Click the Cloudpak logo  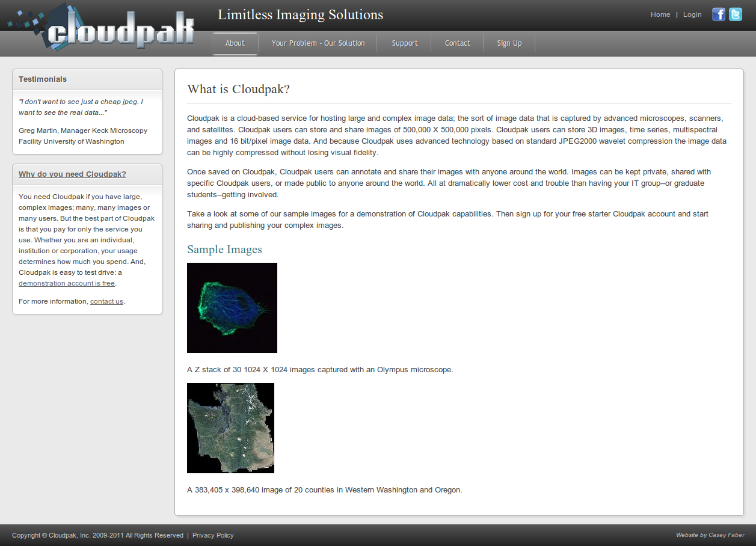102,26
